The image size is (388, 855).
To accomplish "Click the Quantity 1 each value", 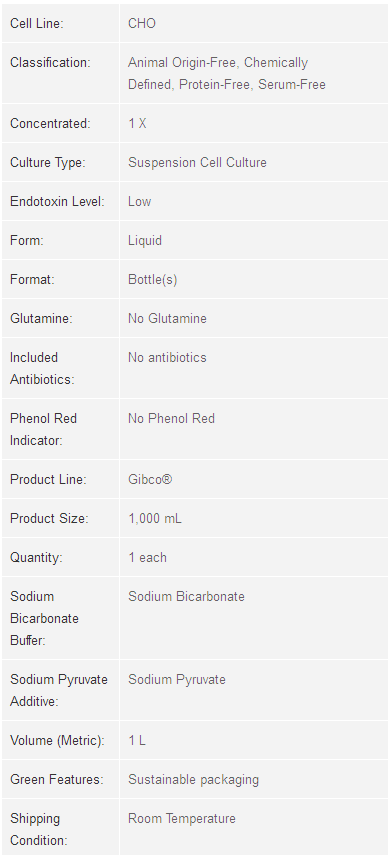I will [x=148, y=558].
